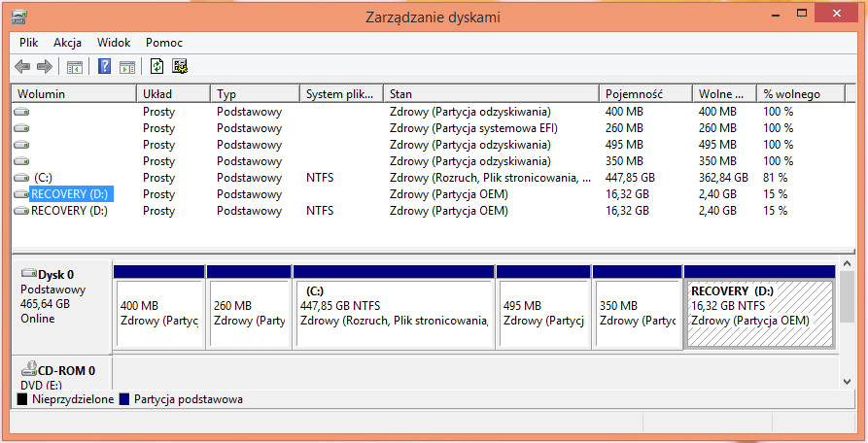
Task: Maximize the Zarządzanie dyskami window
Action: click(802, 14)
